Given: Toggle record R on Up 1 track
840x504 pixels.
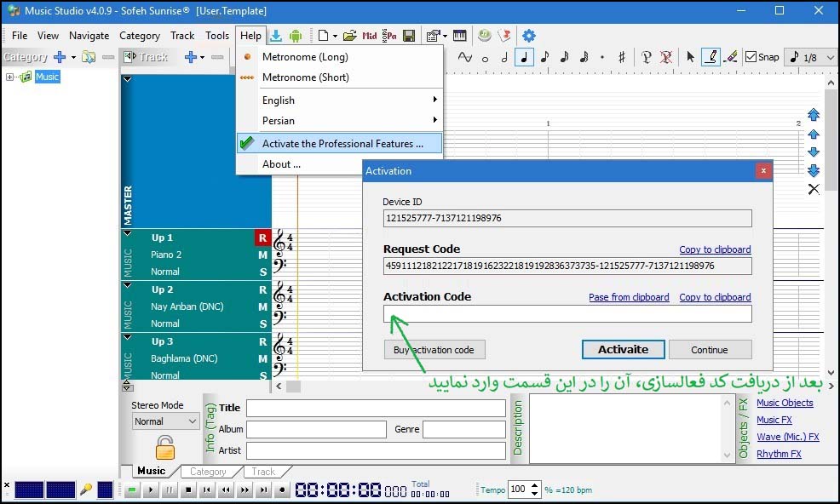Looking at the screenshot, I should pyautogui.click(x=262, y=238).
